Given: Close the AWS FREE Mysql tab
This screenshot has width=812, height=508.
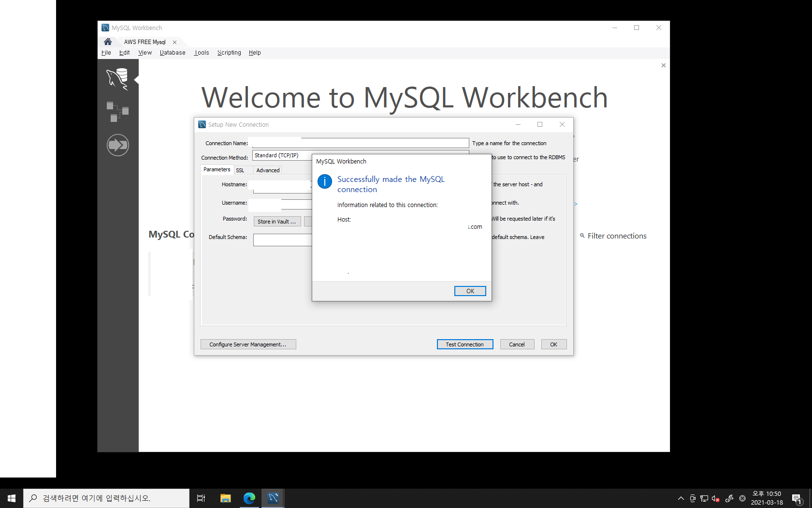Looking at the screenshot, I should (175, 42).
